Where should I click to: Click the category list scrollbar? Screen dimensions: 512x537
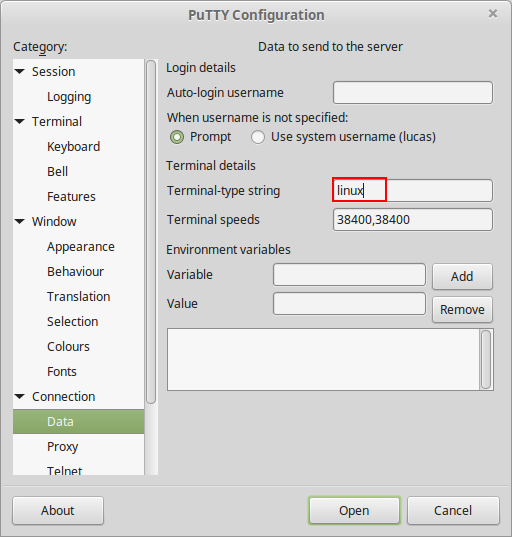click(x=151, y=232)
